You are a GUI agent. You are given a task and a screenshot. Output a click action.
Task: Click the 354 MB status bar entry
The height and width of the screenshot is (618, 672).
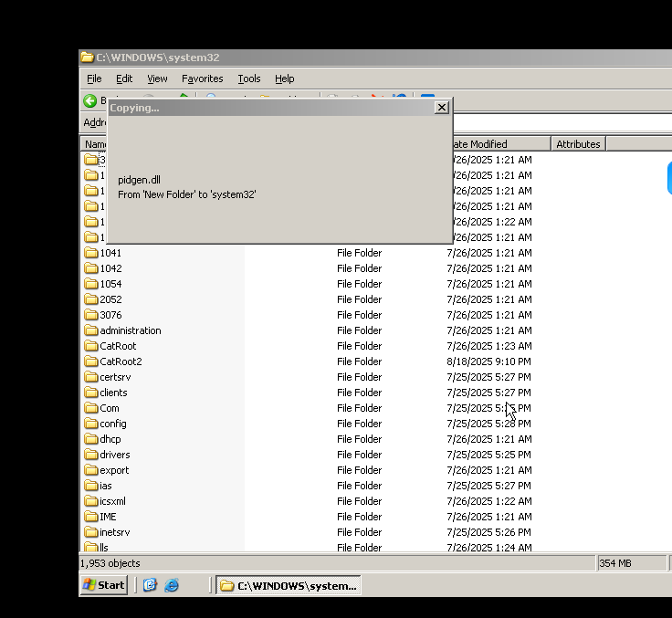[x=615, y=563]
